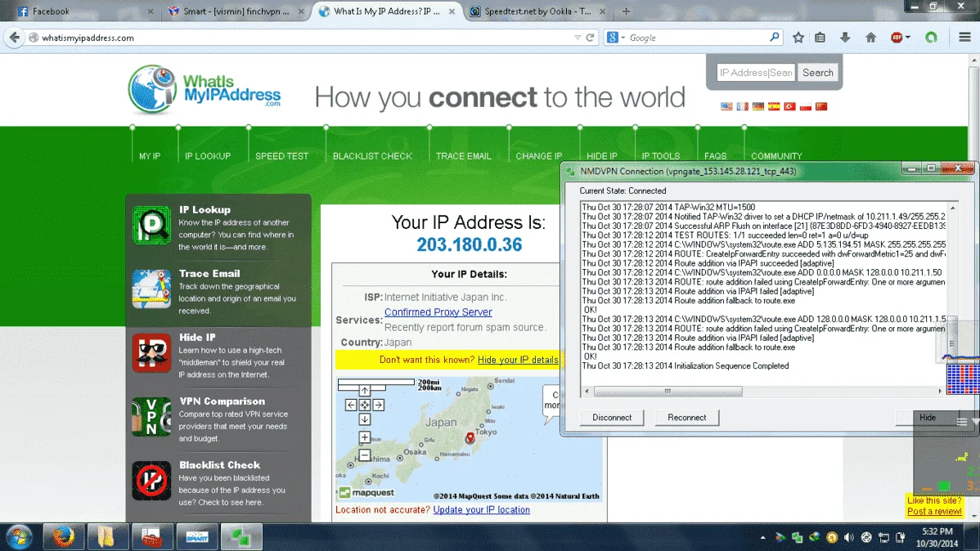Screen dimensions: 980x551
Task: Open the bookmarks list icon
Action: pos(820,38)
